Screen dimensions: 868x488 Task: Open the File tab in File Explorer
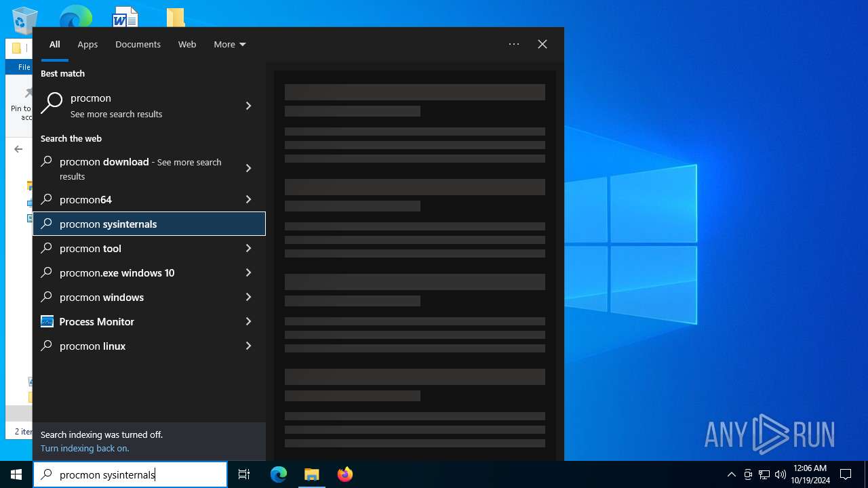coord(24,67)
